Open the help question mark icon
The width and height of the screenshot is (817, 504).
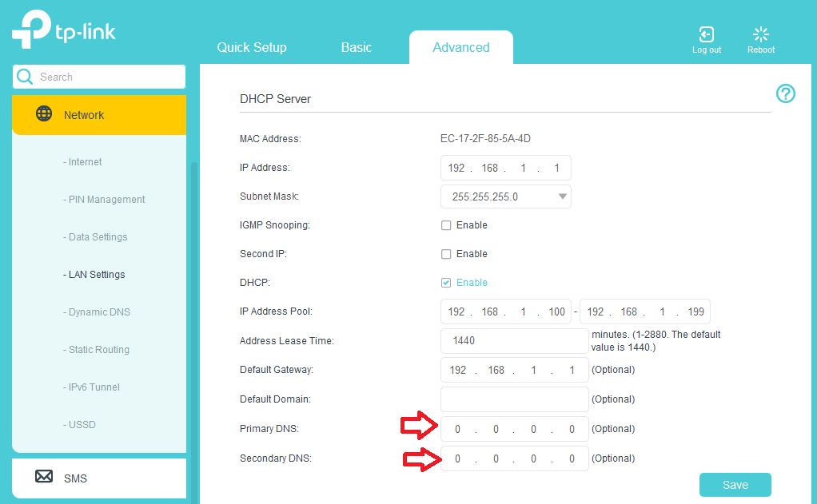tap(785, 94)
